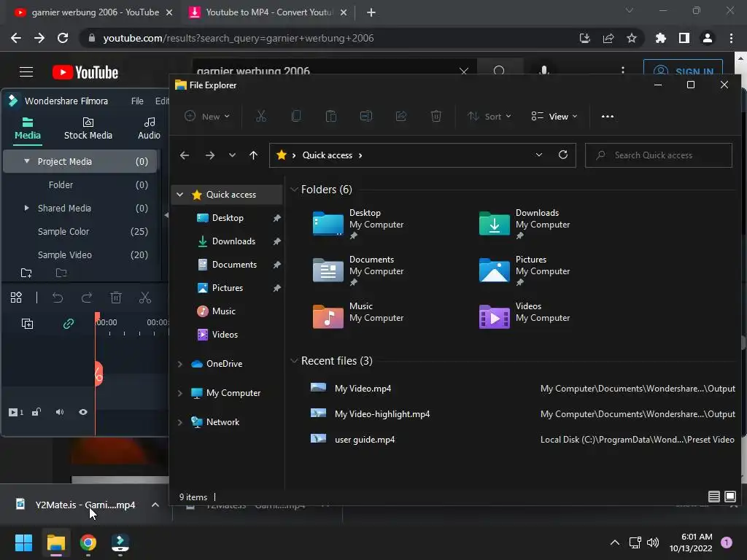
Task: Click Filmora redo arrow icon
Action: (87, 298)
